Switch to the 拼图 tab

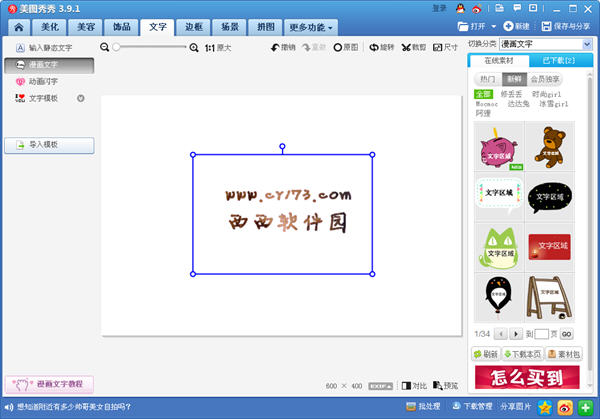pyautogui.click(x=266, y=27)
